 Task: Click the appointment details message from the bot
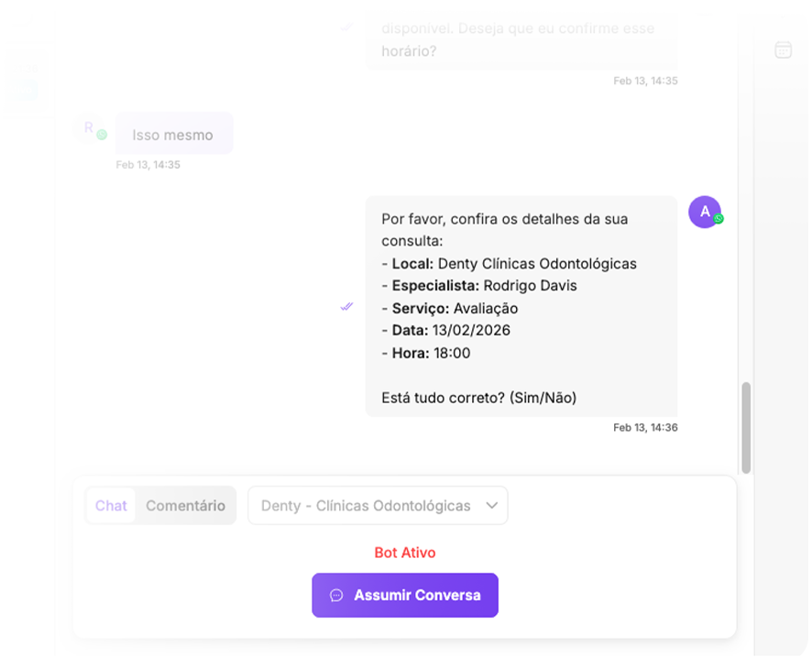pos(521,307)
